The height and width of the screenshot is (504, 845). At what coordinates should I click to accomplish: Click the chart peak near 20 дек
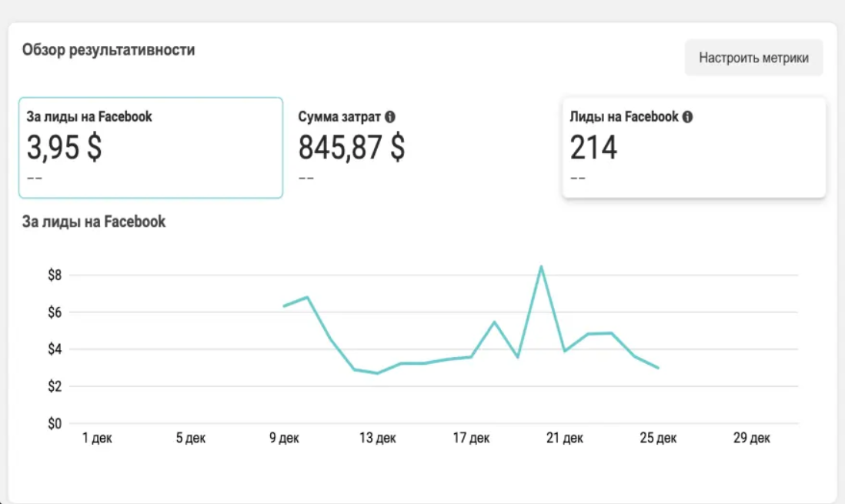541,266
